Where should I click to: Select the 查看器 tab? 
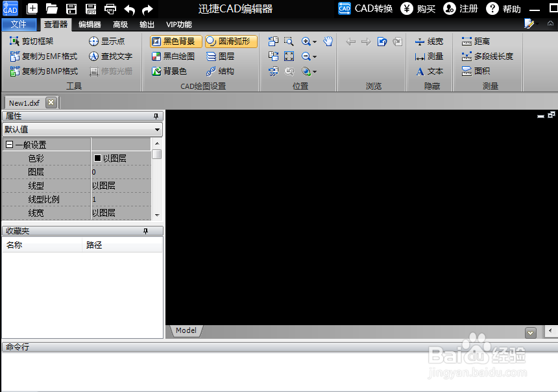coord(56,24)
